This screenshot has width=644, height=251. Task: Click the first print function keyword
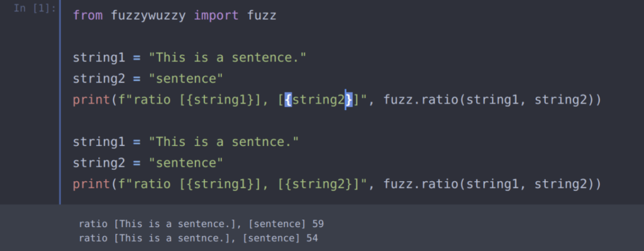point(92,99)
